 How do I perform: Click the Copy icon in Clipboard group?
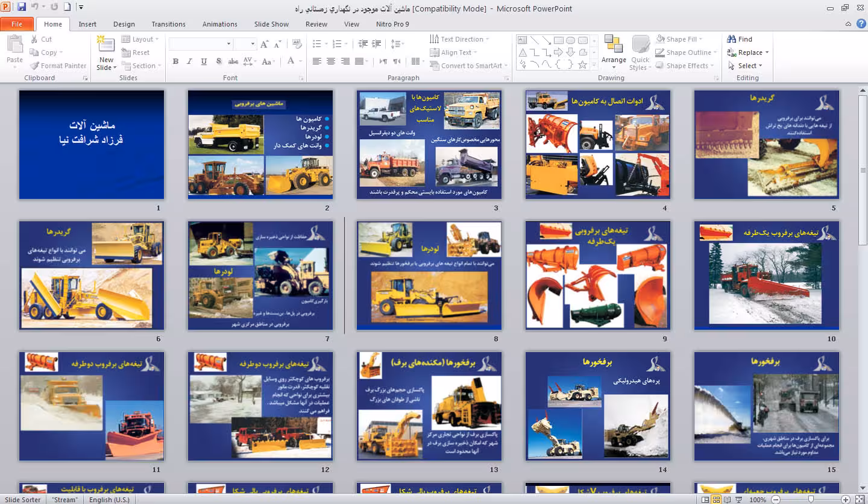tap(35, 52)
